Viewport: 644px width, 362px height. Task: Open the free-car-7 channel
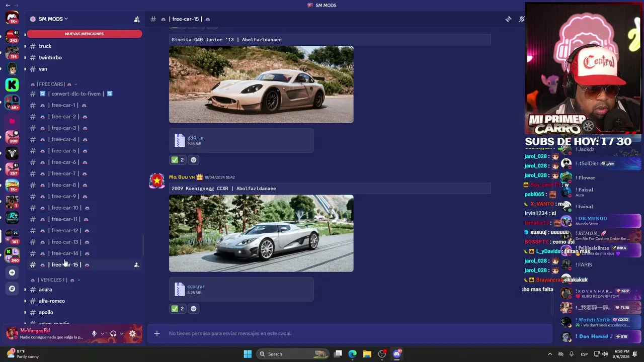click(85, 173)
